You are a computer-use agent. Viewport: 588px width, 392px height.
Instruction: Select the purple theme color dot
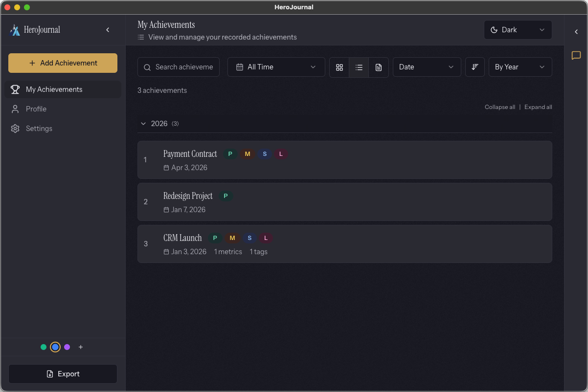[67, 347]
